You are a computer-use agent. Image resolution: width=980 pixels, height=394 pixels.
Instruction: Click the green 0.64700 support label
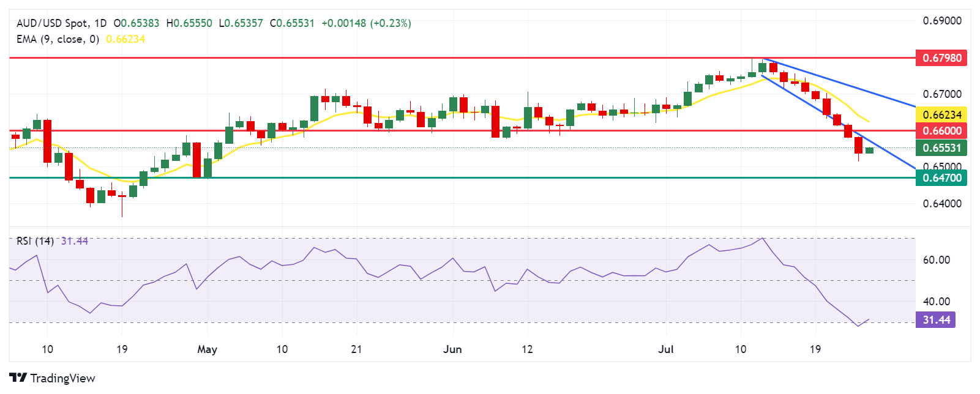(x=941, y=178)
